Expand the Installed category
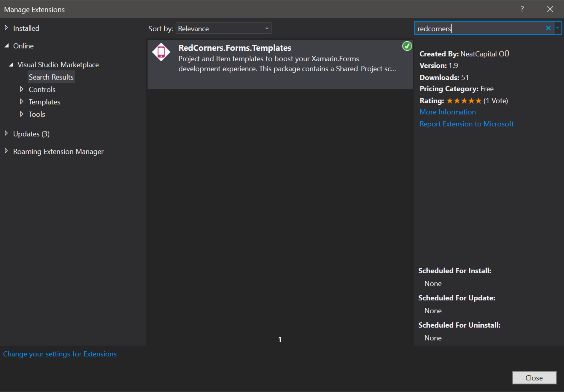 6,28
